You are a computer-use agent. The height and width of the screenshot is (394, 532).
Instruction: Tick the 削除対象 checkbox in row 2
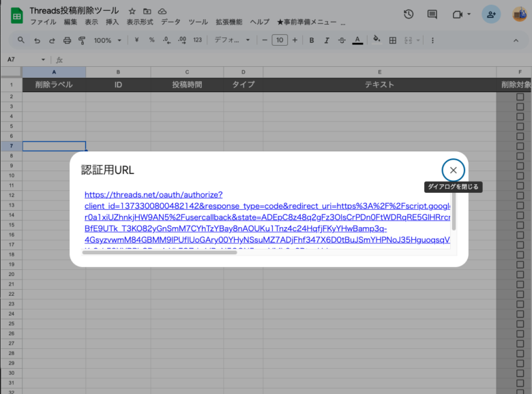click(520, 97)
